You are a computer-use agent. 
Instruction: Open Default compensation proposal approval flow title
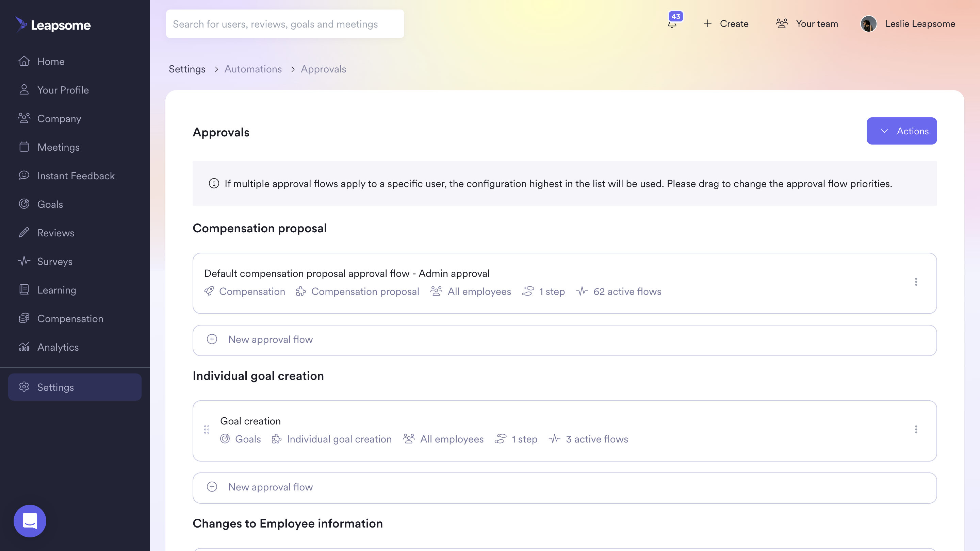pos(347,273)
